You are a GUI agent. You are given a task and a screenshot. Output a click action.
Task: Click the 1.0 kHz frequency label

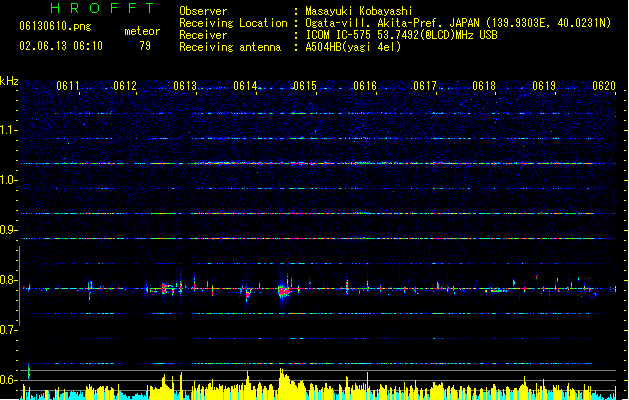click(x=8, y=180)
